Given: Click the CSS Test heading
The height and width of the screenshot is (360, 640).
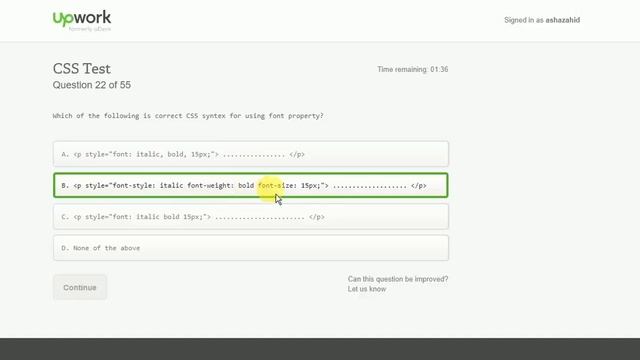Looking at the screenshot, I should pyautogui.click(x=82, y=69).
